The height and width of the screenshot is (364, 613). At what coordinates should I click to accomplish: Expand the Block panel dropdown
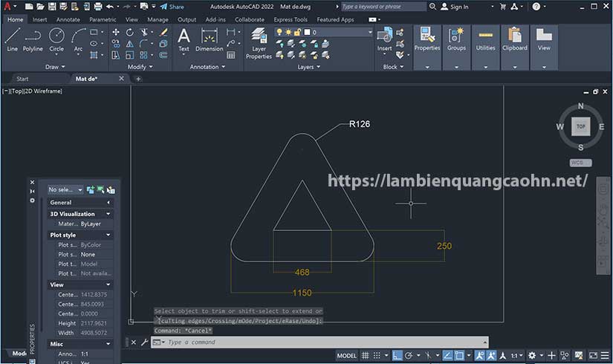click(393, 67)
